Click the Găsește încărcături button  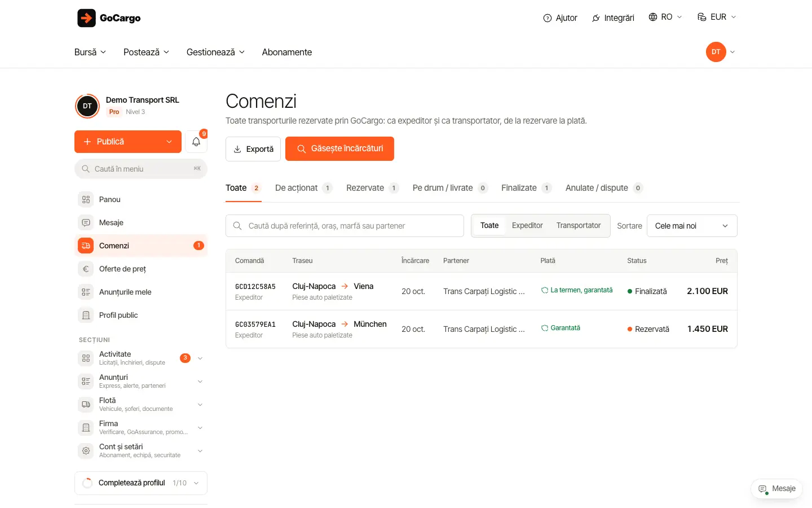click(x=339, y=148)
